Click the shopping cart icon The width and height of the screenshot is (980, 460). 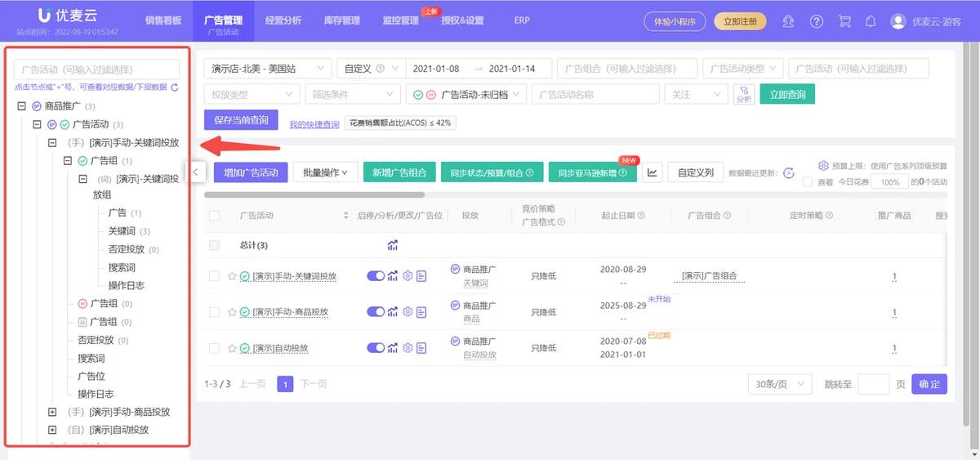pos(844,21)
